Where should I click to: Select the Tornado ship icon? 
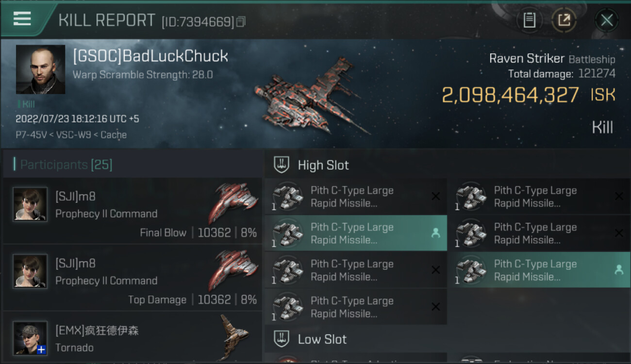(234, 336)
